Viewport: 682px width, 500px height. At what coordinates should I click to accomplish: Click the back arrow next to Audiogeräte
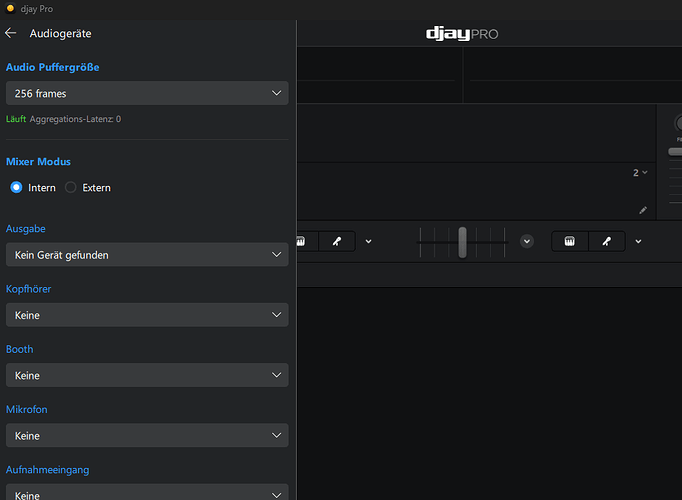pyautogui.click(x=11, y=33)
